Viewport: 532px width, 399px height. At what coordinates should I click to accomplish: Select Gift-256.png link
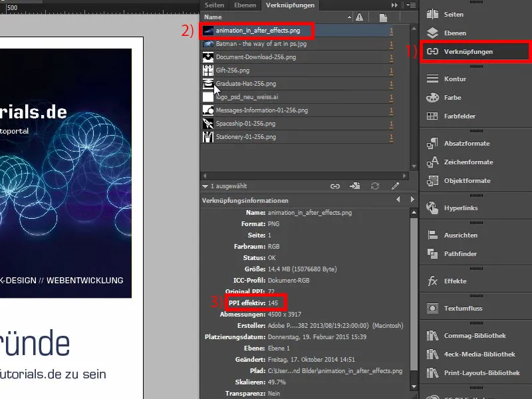pos(297,70)
